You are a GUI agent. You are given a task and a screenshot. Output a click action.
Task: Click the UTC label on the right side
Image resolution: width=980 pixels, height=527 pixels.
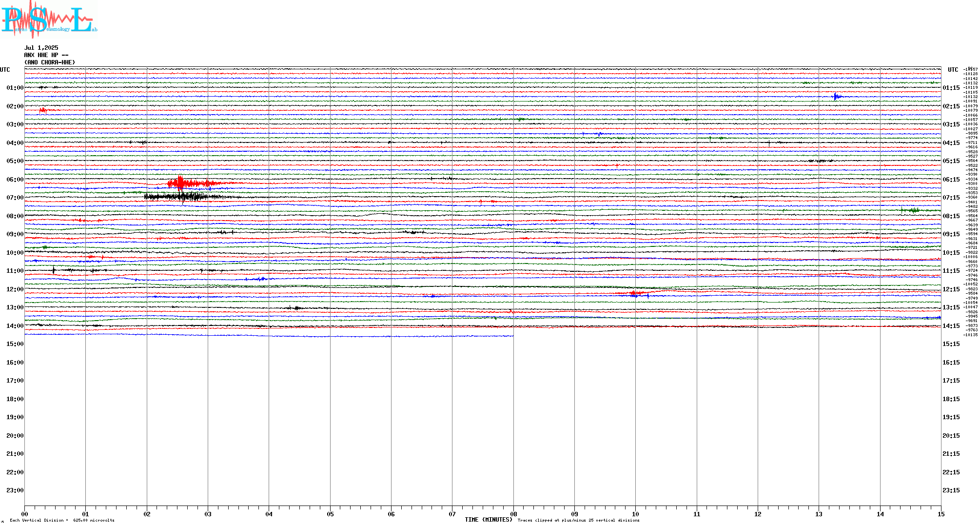(953, 70)
